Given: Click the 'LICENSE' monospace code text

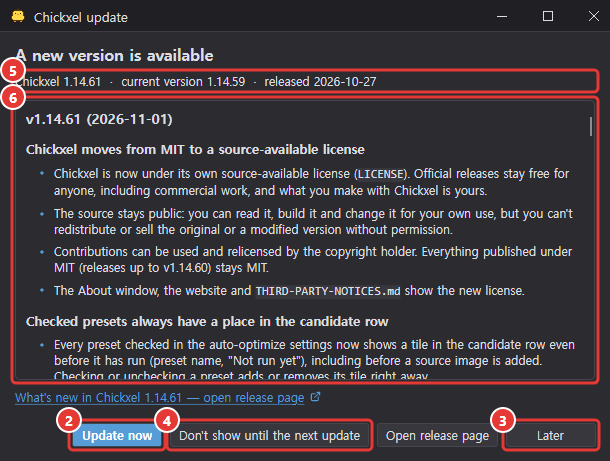Looking at the screenshot, I should (380, 174).
